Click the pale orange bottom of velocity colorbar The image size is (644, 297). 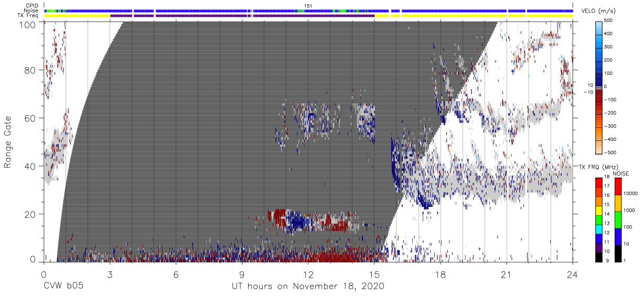(x=599, y=147)
